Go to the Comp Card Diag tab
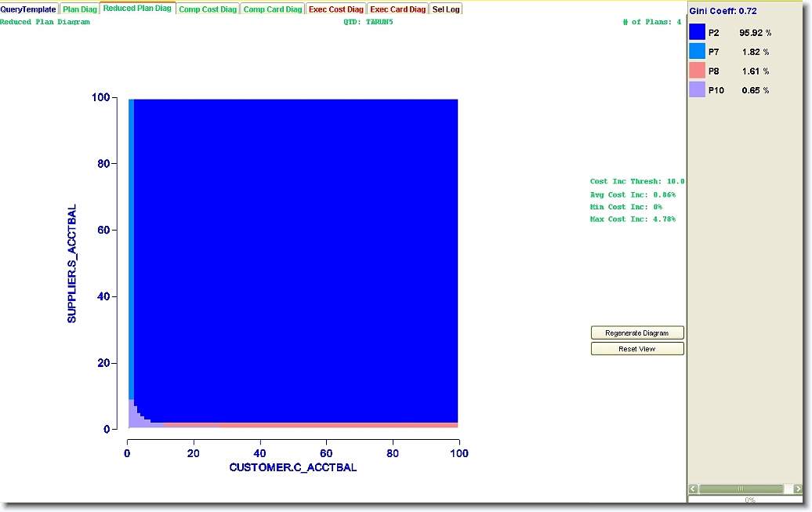Screen dimensions: 812x512 (272, 9)
